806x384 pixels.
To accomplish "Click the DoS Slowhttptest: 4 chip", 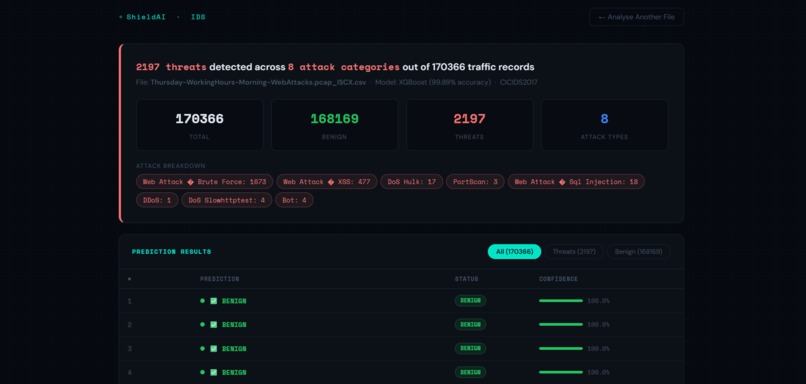I will click(x=227, y=200).
